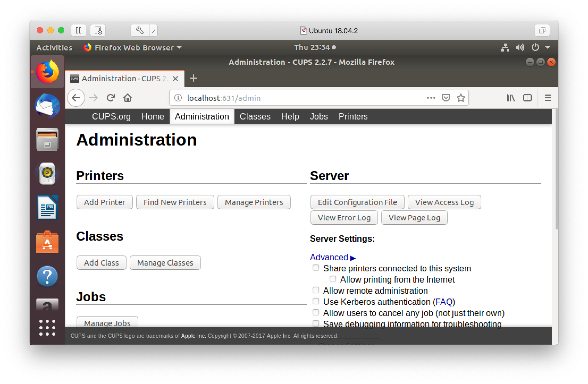This screenshot has width=588, height=384.
Task: Toggle Use Kerberos authentication checkbox
Action: [x=316, y=301]
